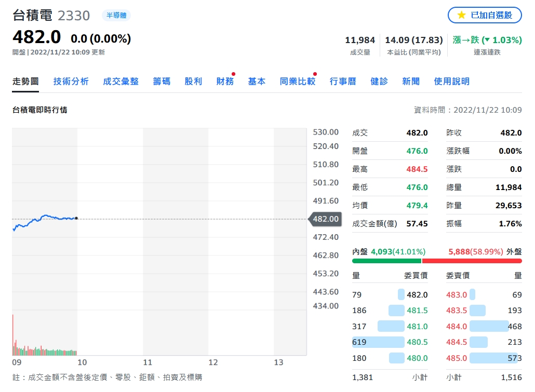The width and height of the screenshot is (535, 392).
Task: Click the 最高 value 484.5
Action: pyautogui.click(x=417, y=169)
